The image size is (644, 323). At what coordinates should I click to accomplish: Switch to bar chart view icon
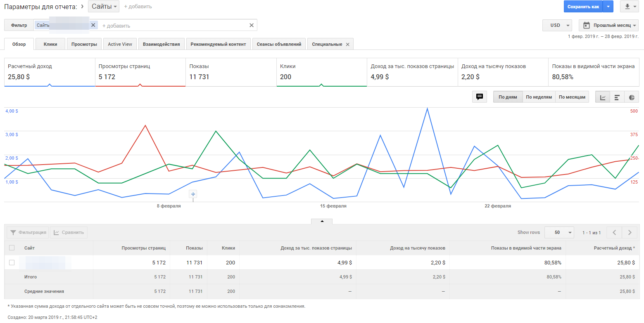tap(617, 97)
